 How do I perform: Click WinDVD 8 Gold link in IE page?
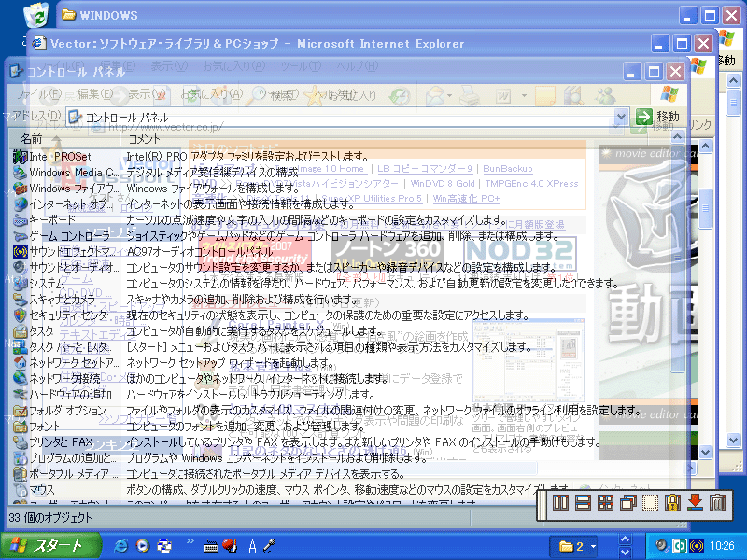443,183
